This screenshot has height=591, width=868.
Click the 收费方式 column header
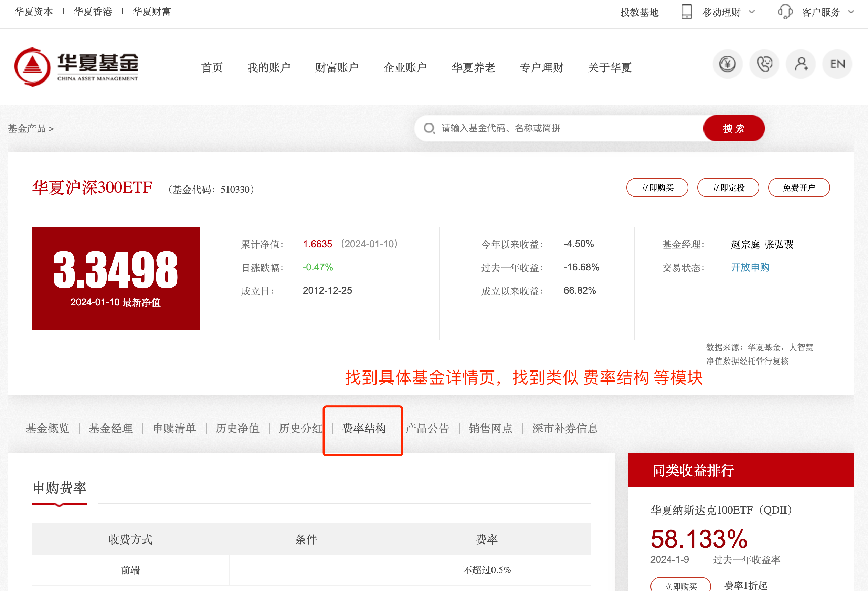coord(130,539)
